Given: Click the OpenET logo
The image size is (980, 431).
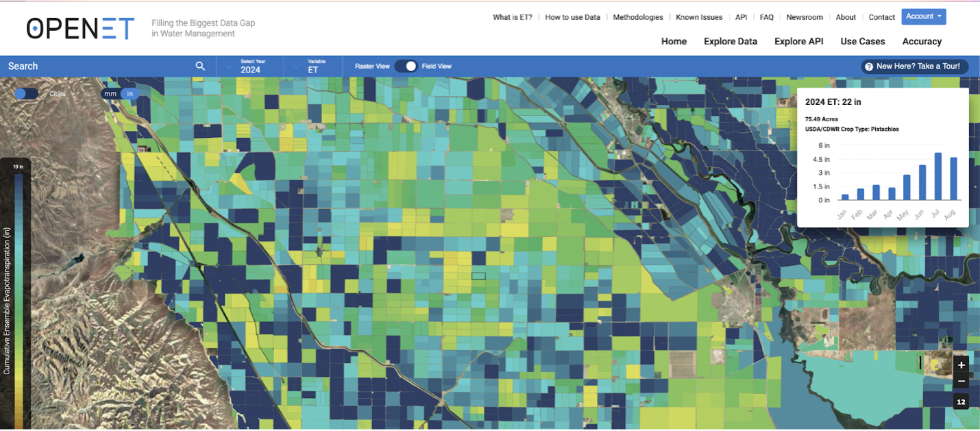Looking at the screenshot, I should point(77,28).
